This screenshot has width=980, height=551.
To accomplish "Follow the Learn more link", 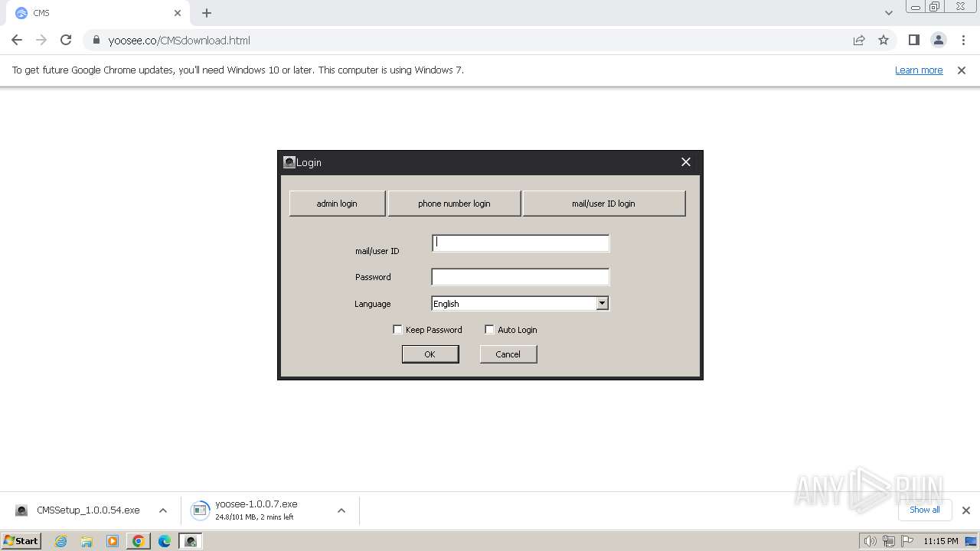I will [x=919, y=70].
